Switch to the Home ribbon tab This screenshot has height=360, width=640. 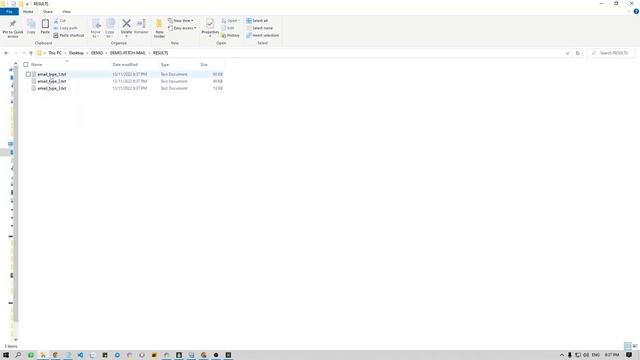(x=28, y=11)
